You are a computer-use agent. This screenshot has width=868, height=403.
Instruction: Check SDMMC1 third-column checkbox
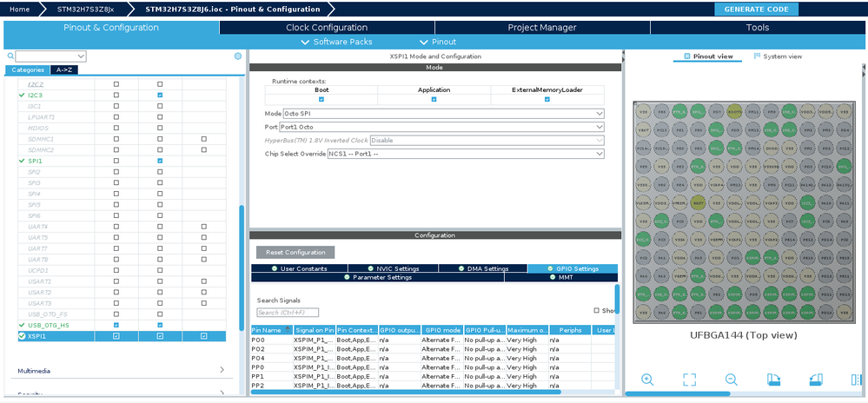click(203, 139)
